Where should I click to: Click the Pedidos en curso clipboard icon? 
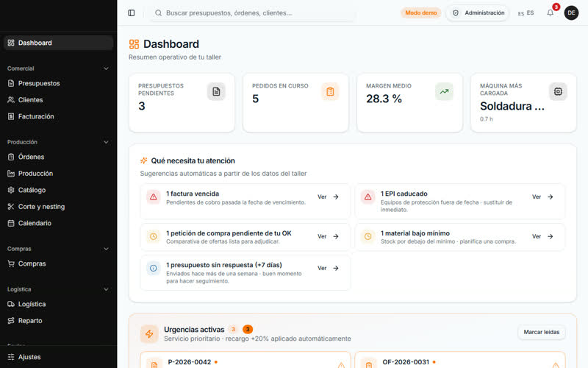[x=330, y=91]
